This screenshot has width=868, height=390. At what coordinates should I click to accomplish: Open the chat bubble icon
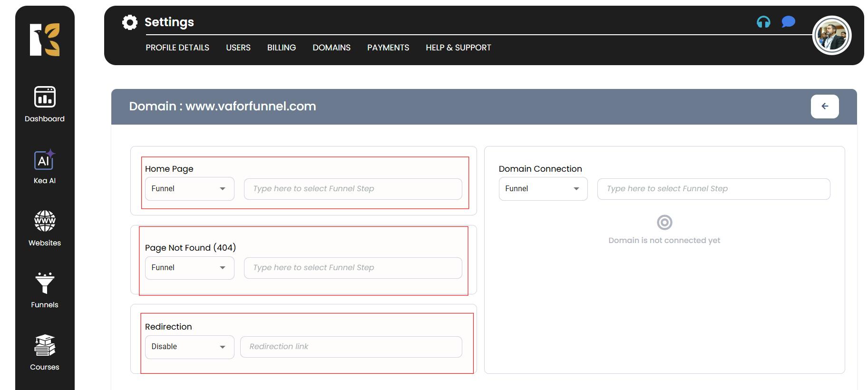(x=788, y=22)
